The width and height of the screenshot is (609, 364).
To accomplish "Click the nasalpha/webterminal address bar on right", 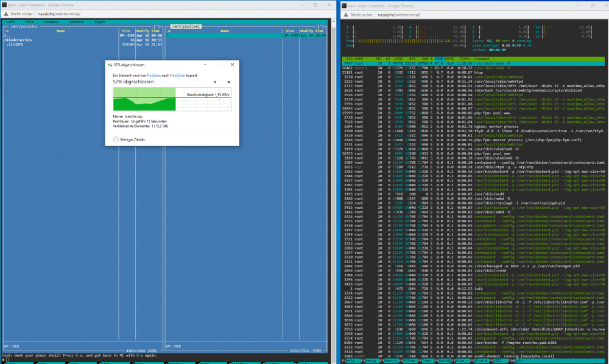I will coord(399,15).
